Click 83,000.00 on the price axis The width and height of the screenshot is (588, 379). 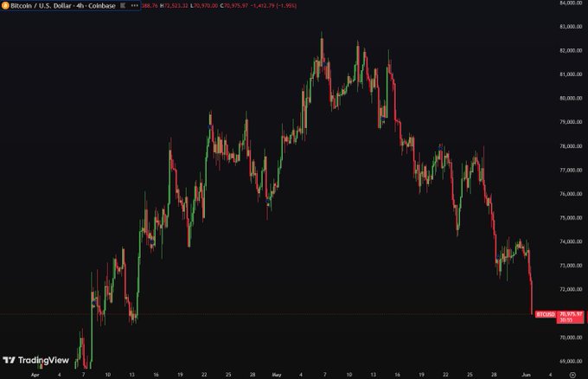coord(571,27)
